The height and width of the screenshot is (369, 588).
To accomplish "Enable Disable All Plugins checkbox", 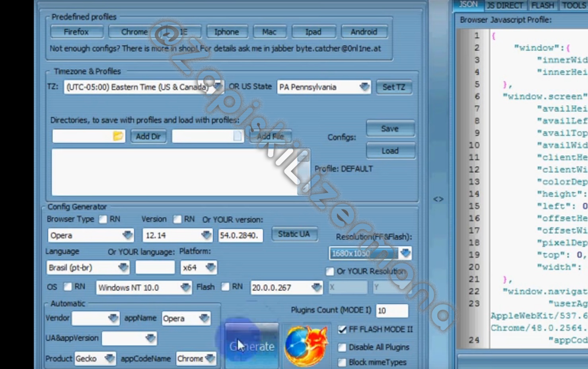I will pyautogui.click(x=342, y=347).
